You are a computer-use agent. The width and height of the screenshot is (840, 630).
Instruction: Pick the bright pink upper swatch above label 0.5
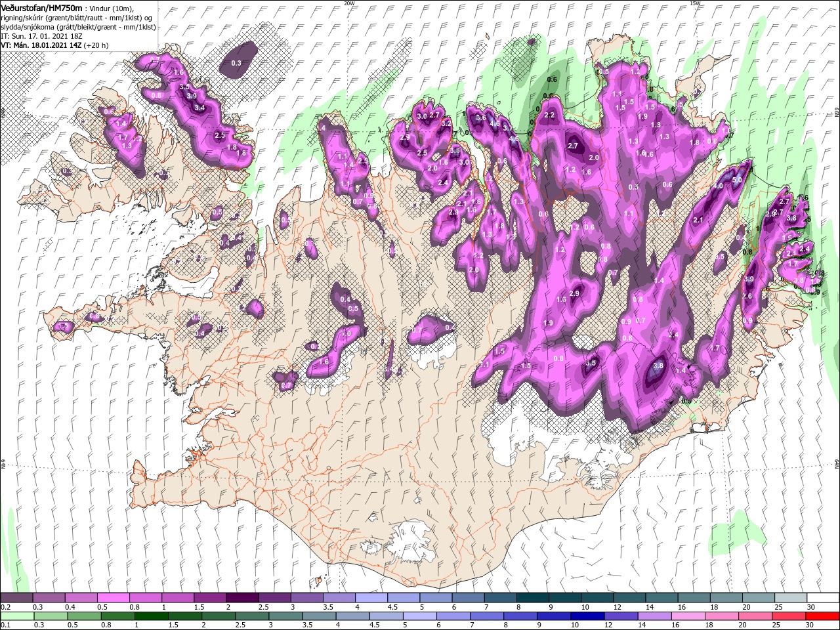click(x=113, y=597)
